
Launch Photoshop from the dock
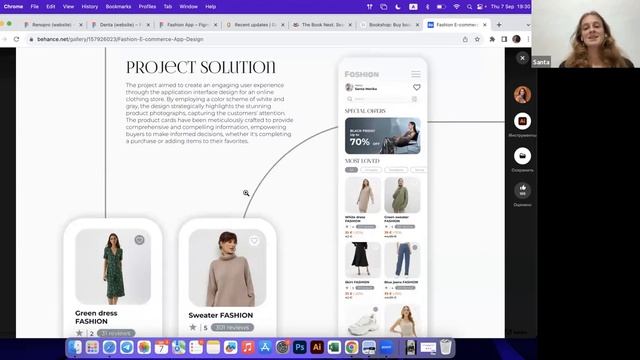300,347
